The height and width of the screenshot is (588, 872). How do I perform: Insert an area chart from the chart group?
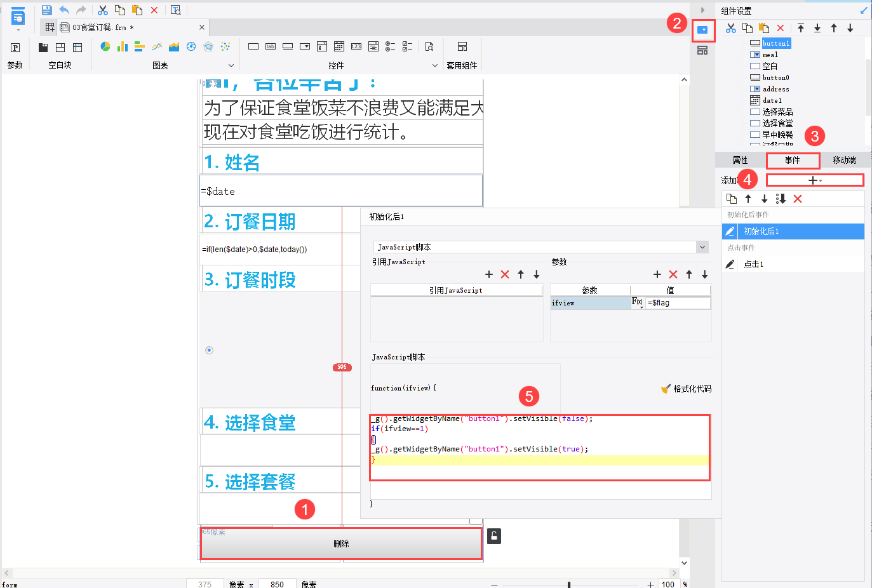click(174, 46)
